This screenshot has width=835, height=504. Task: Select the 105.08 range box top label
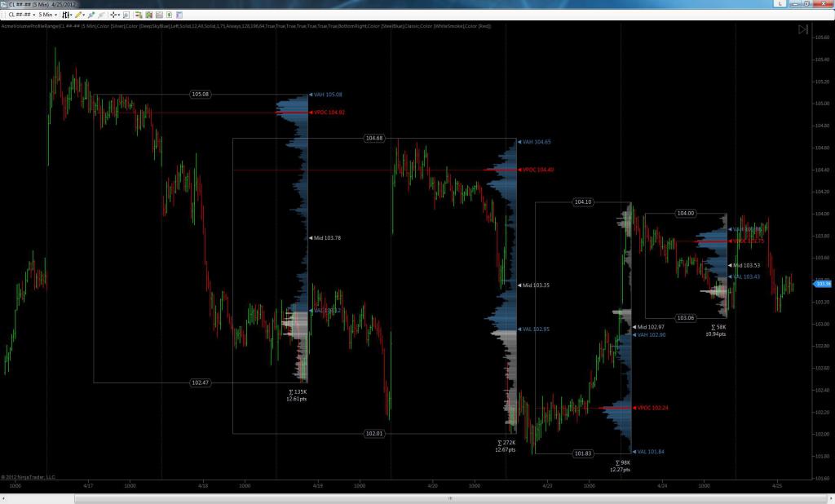[x=201, y=95]
